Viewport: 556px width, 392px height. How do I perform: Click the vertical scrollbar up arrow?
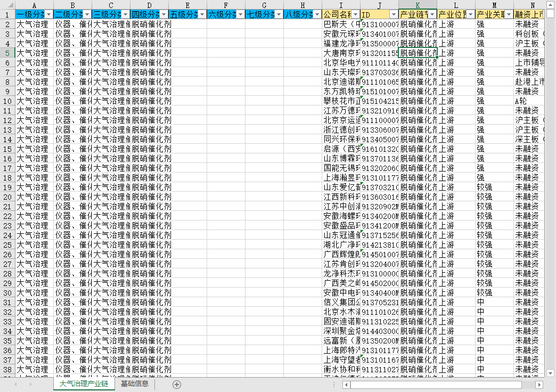(x=550, y=4)
